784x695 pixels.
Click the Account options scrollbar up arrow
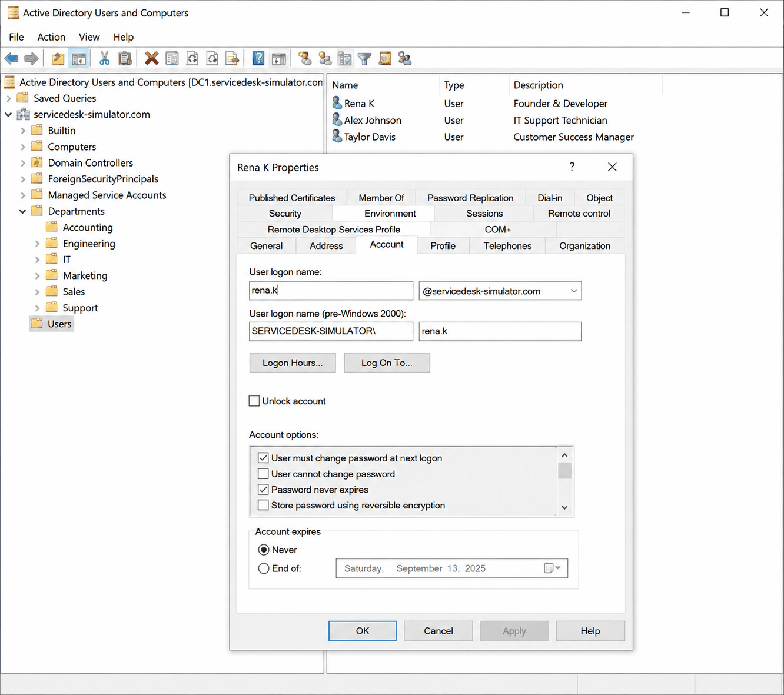tap(564, 455)
